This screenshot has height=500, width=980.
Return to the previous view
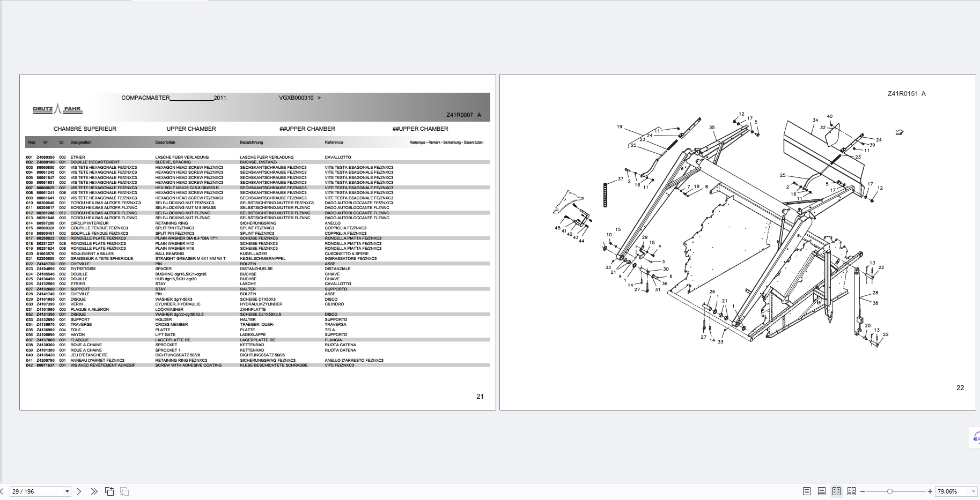pyautogui.click(x=109, y=491)
